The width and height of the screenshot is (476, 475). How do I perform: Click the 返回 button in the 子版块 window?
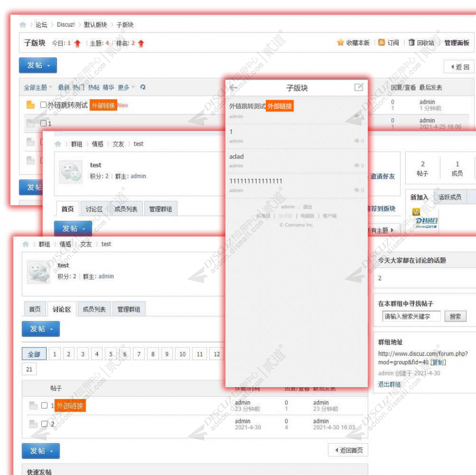tap(460, 67)
